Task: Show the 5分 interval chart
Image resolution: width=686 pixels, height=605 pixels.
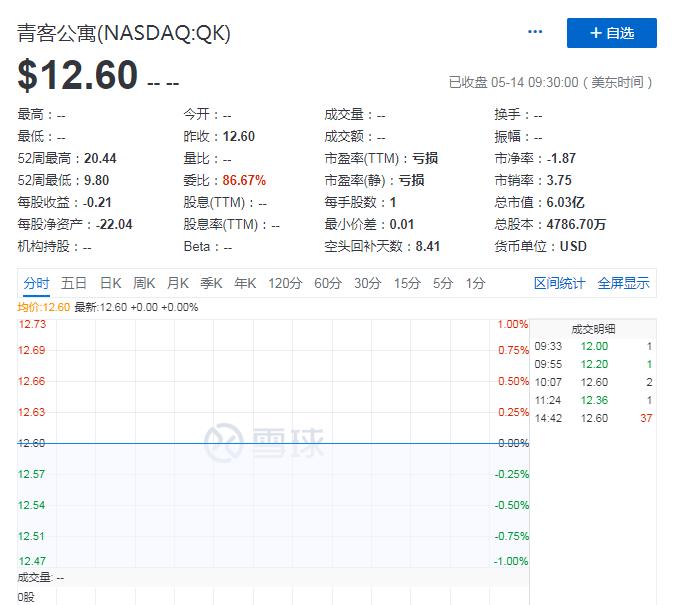Action: click(x=443, y=283)
